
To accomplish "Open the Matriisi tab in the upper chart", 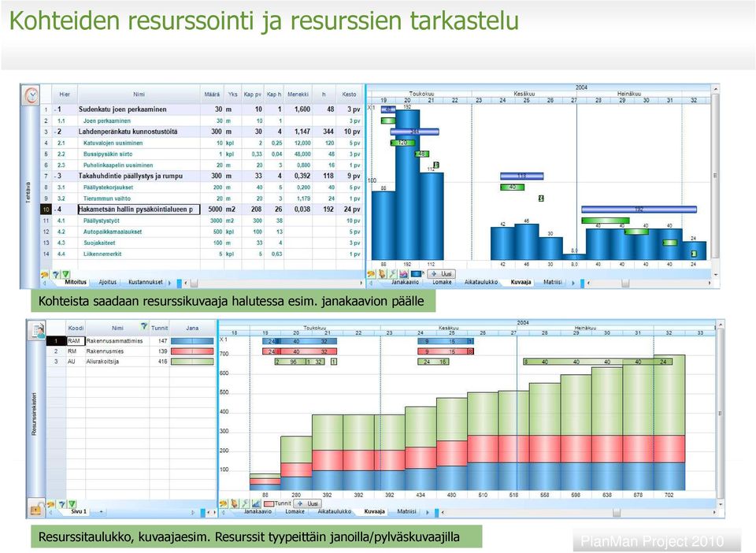I will tap(553, 282).
